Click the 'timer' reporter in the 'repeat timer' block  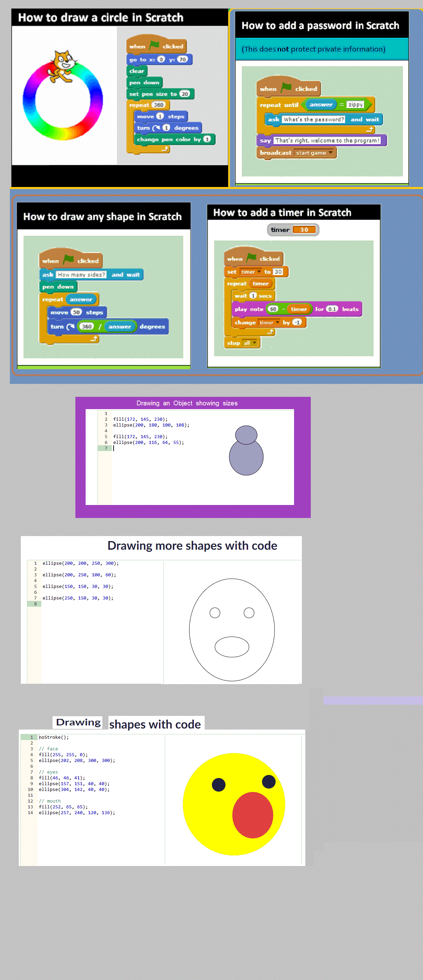pyautogui.click(x=261, y=284)
